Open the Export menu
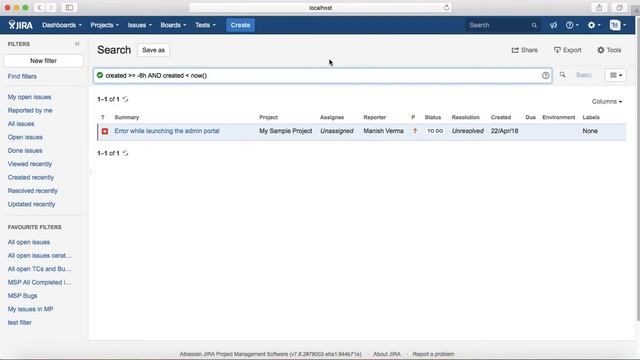 (x=567, y=50)
